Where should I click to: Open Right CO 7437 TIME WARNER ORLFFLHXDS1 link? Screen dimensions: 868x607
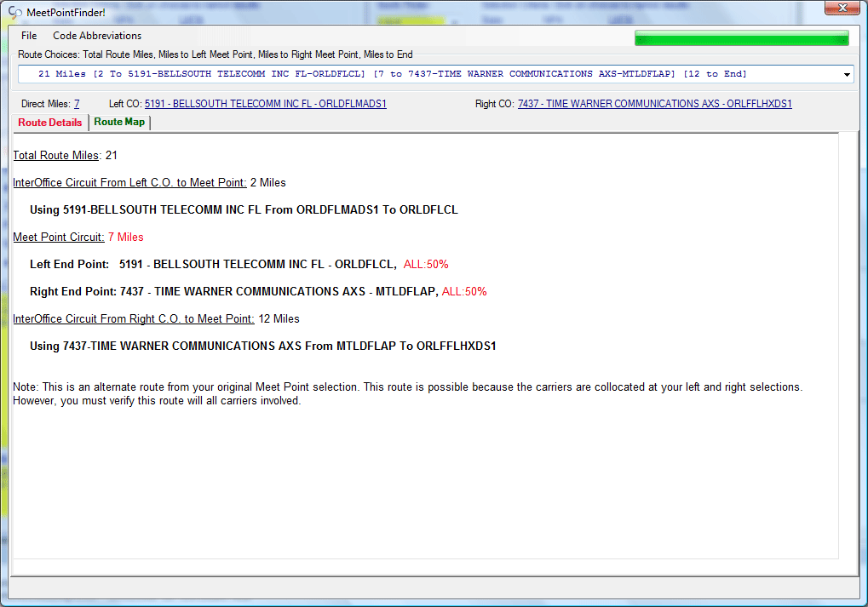[x=654, y=104]
